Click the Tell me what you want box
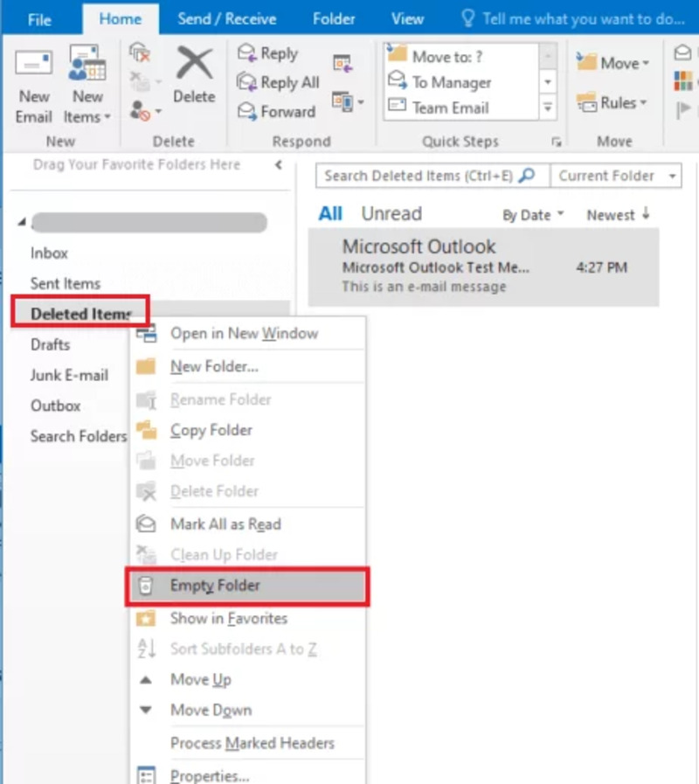 click(x=573, y=19)
